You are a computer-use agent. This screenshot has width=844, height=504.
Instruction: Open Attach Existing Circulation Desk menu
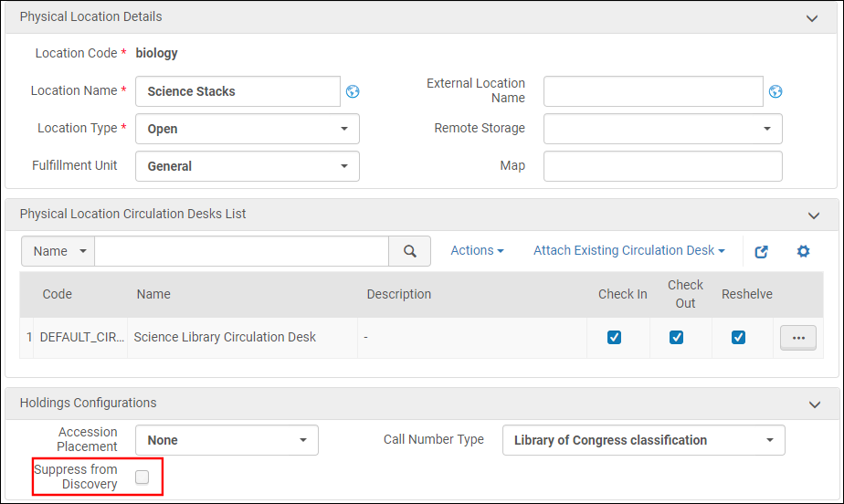click(628, 250)
